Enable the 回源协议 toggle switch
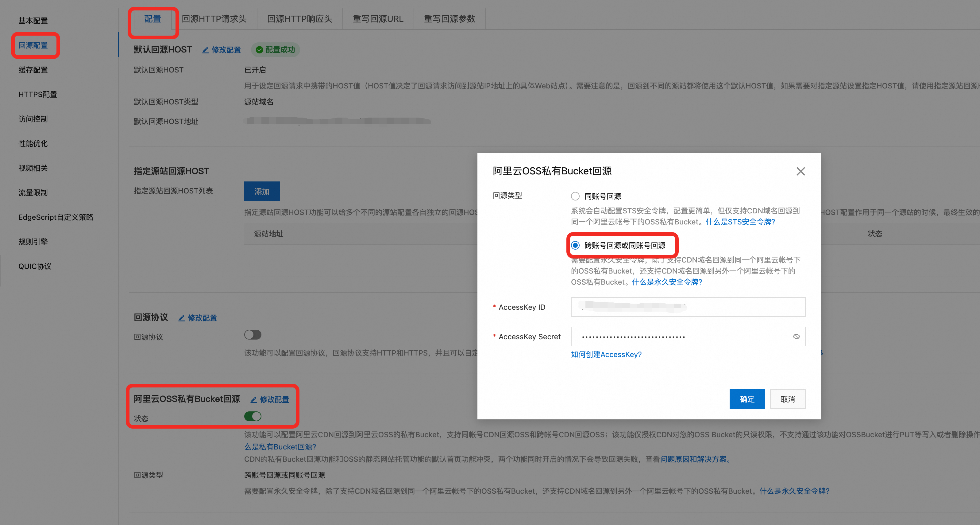Image resolution: width=980 pixels, height=525 pixels. 253,335
